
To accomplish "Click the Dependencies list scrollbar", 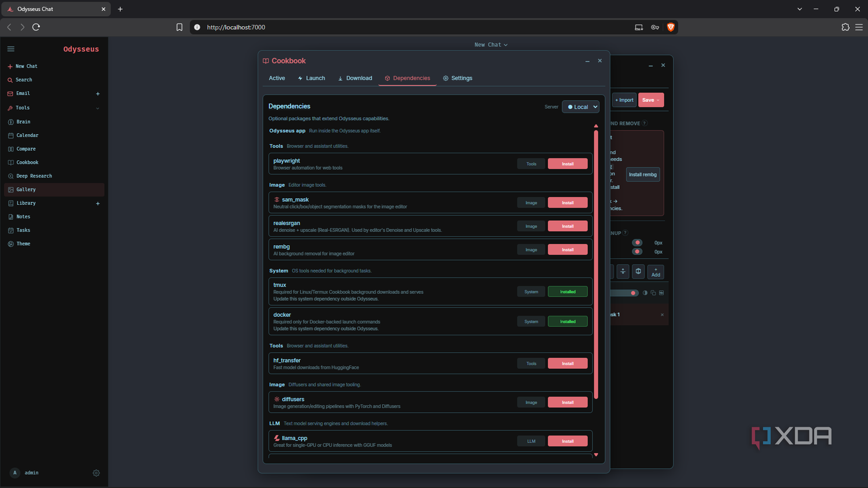I will point(596,264).
